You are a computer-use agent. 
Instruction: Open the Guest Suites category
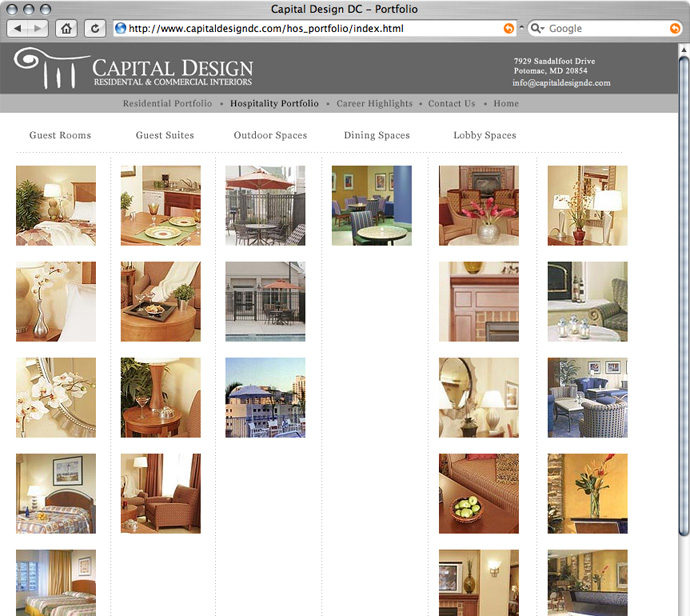click(165, 135)
